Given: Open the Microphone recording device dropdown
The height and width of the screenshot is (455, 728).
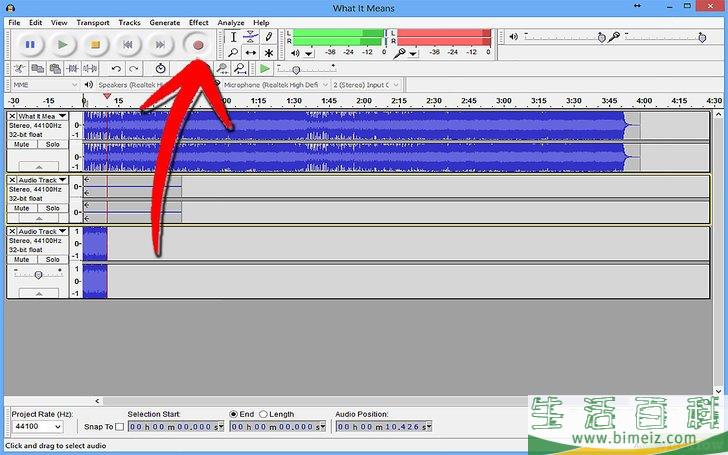Looking at the screenshot, I should pos(276,85).
